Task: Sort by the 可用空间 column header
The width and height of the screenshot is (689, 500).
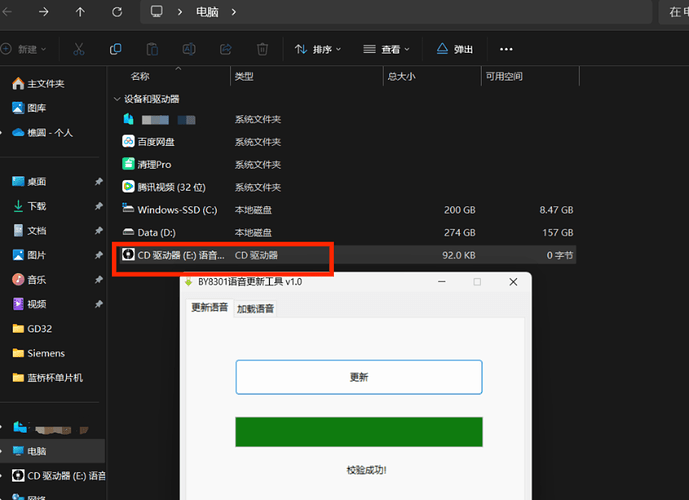Action: pyautogui.click(x=504, y=76)
